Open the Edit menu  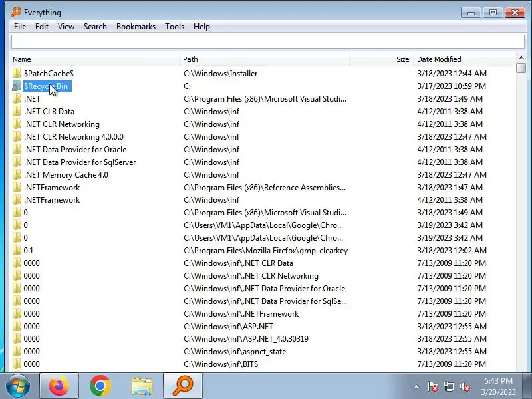(x=42, y=27)
